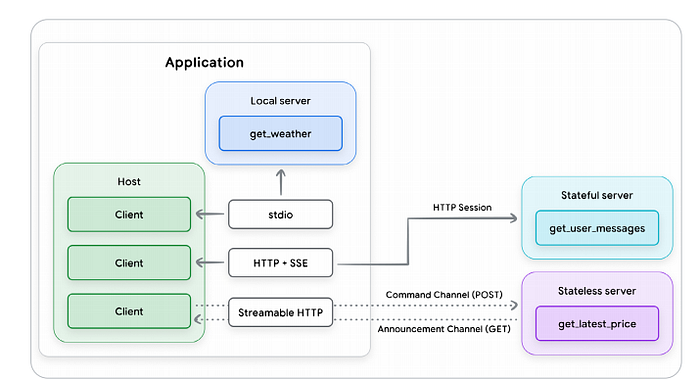Click the get_latest_price tool box
700x384 pixels.
597,324
